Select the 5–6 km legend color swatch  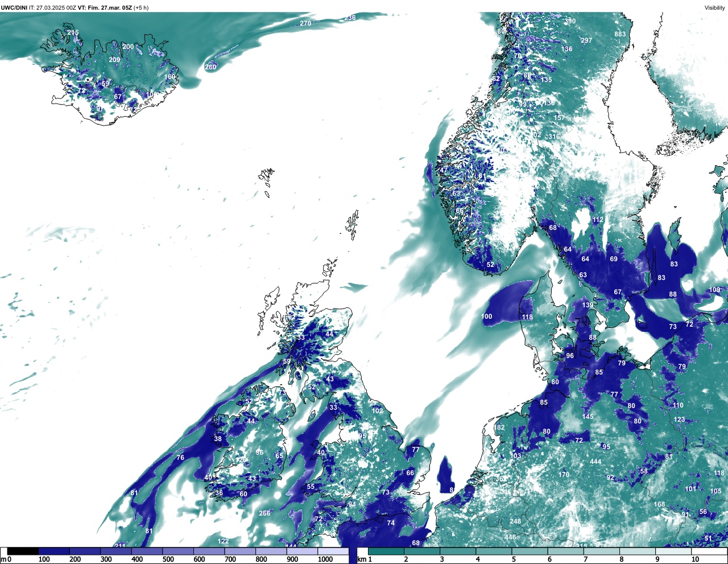531,551
